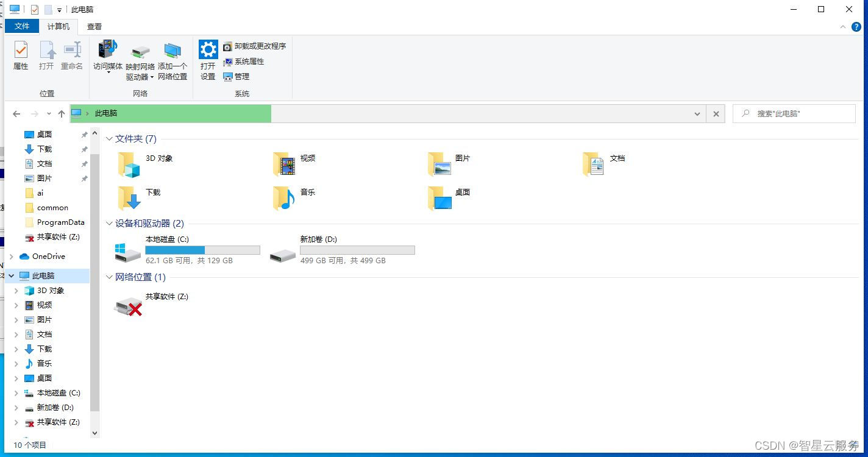Select OneDrive in the navigation pane
The image size is (868, 457).
[48, 257]
